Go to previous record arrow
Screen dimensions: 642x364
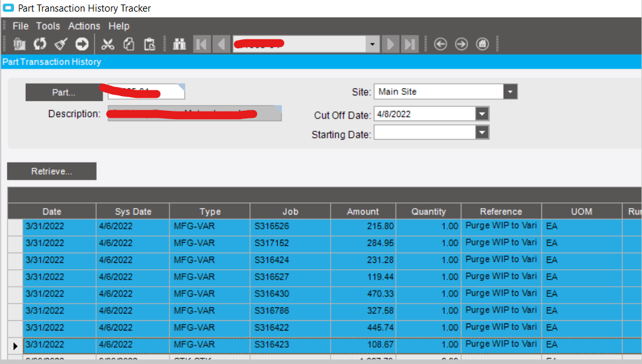pyautogui.click(x=222, y=44)
